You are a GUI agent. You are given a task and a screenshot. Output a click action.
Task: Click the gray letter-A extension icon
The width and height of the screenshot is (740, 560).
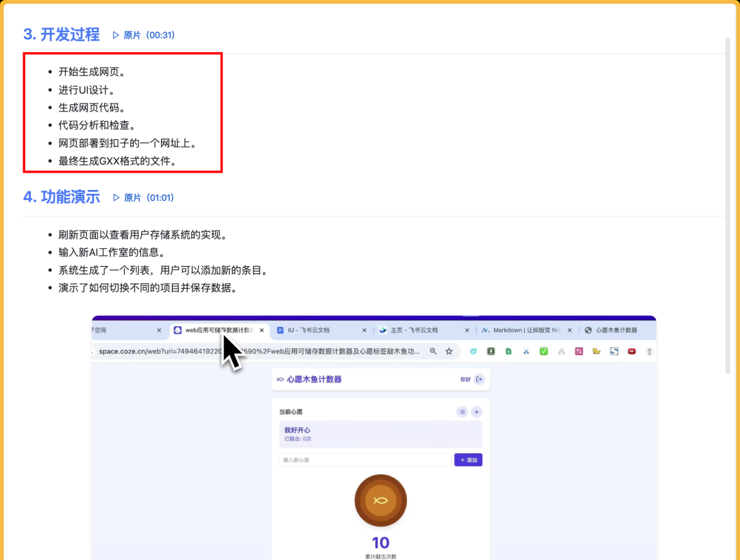pyautogui.click(x=561, y=352)
